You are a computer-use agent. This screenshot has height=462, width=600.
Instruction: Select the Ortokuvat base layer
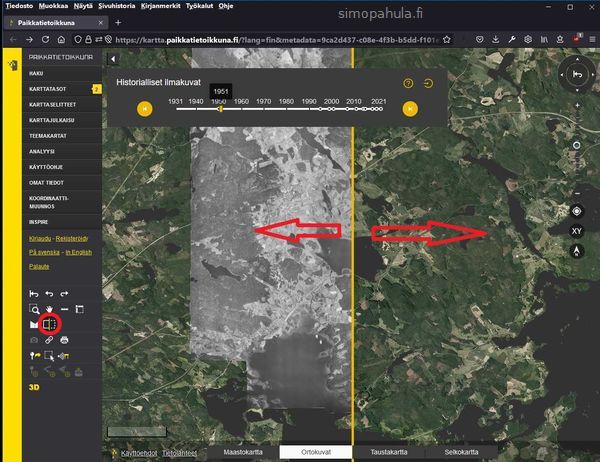click(x=316, y=452)
